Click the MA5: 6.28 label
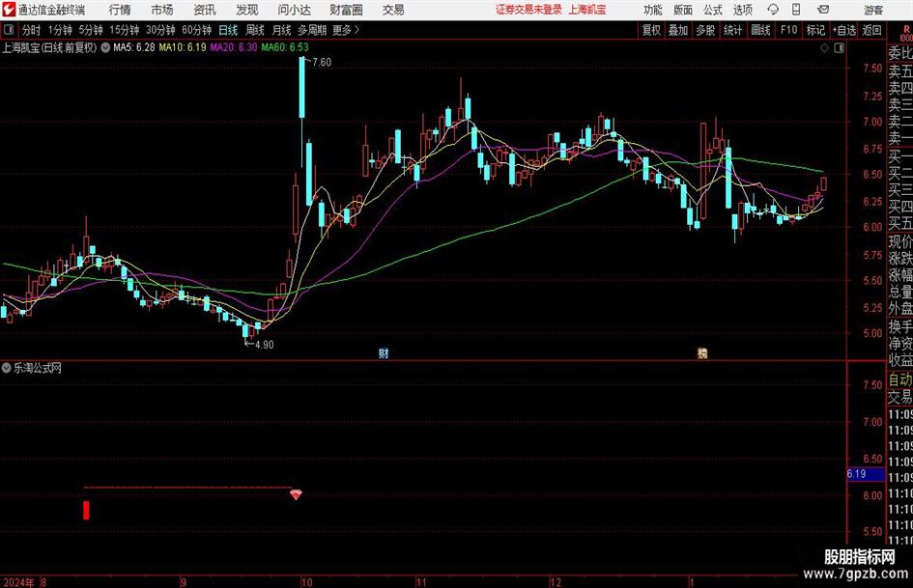Viewport: 913px width, 588px height. pyautogui.click(x=134, y=47)
